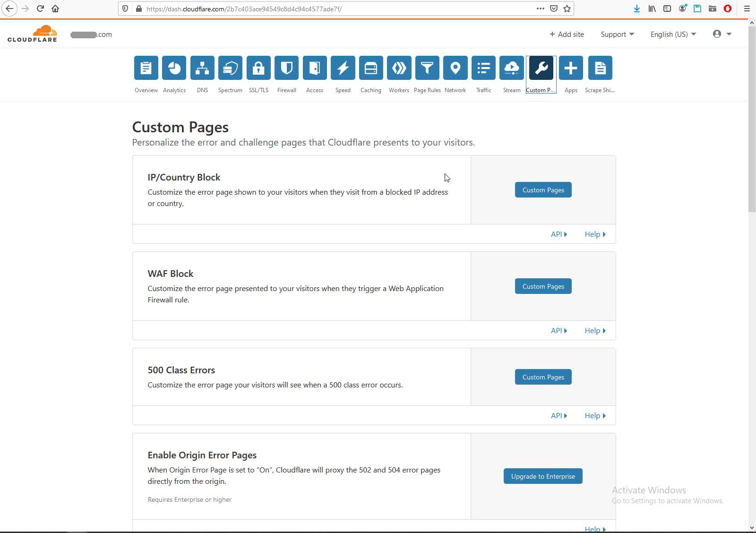Open the site security shield in address bar
Screen dimensions: 756x533
[x=125, y=9]
